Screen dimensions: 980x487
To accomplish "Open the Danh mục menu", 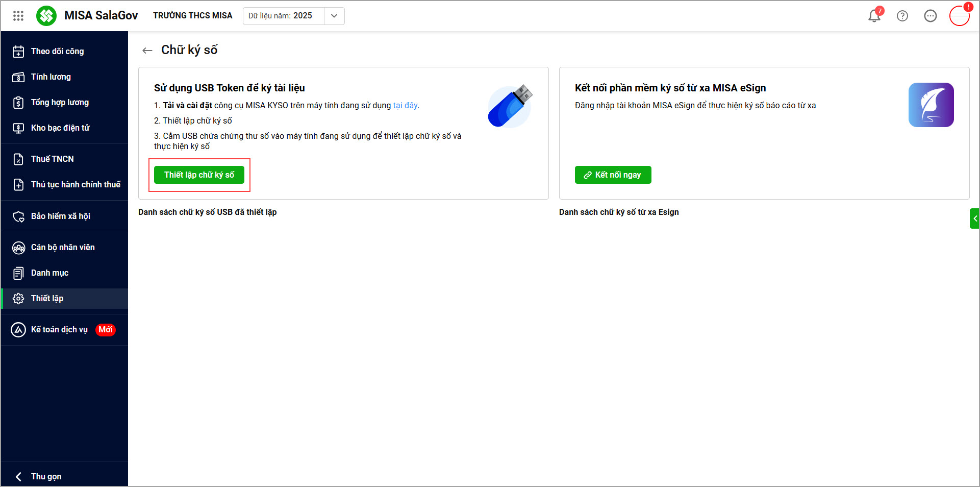I will [64, 273].
